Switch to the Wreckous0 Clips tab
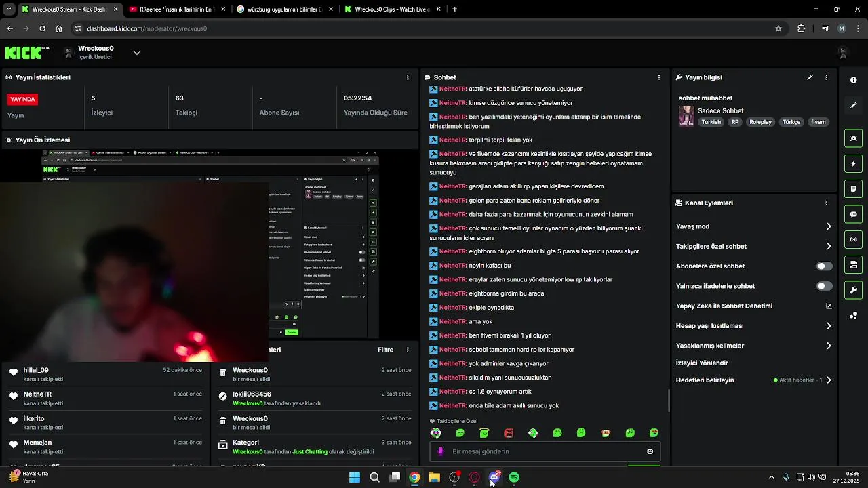Image resolution: width=868 pixels, height=488 pixels. coord(391,9)
